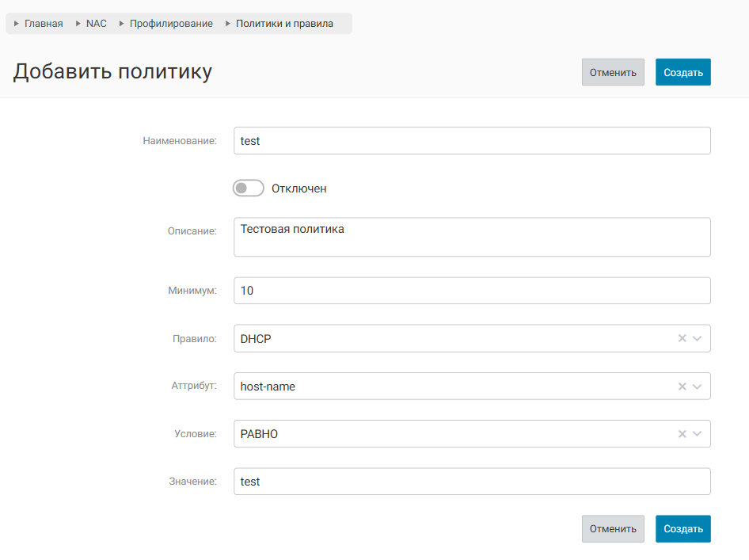Select the Минимум input field

(x=472, y=291)
